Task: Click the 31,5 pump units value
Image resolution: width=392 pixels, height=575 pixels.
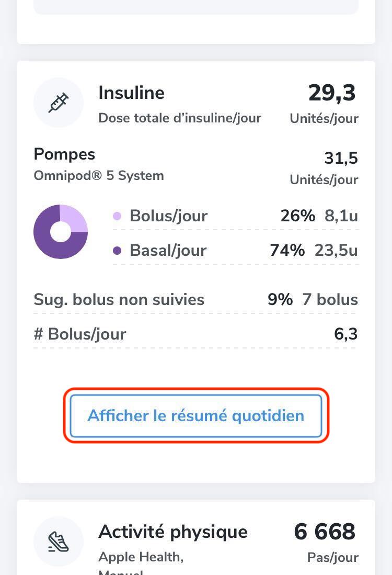Action: [341, 158]
